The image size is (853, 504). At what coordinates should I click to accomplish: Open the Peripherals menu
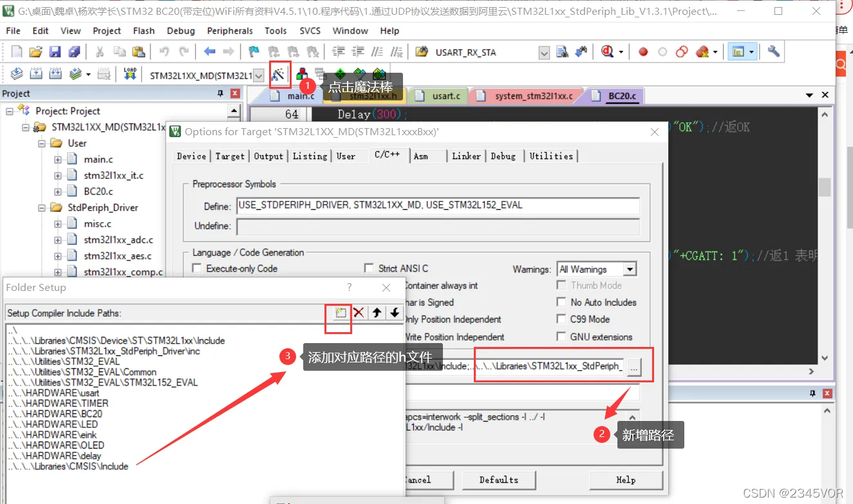pos(230,30)
